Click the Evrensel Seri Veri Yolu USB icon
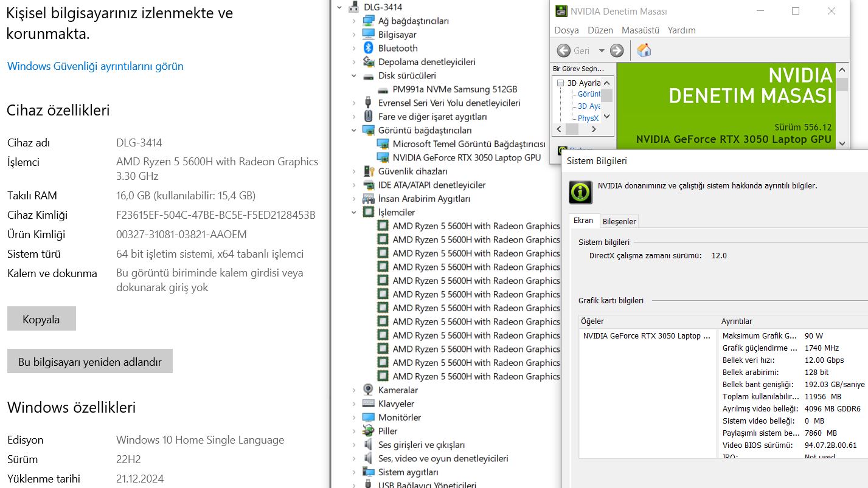Screen dimensions: 868x488 pyautogui.click(x=368, y=103)
